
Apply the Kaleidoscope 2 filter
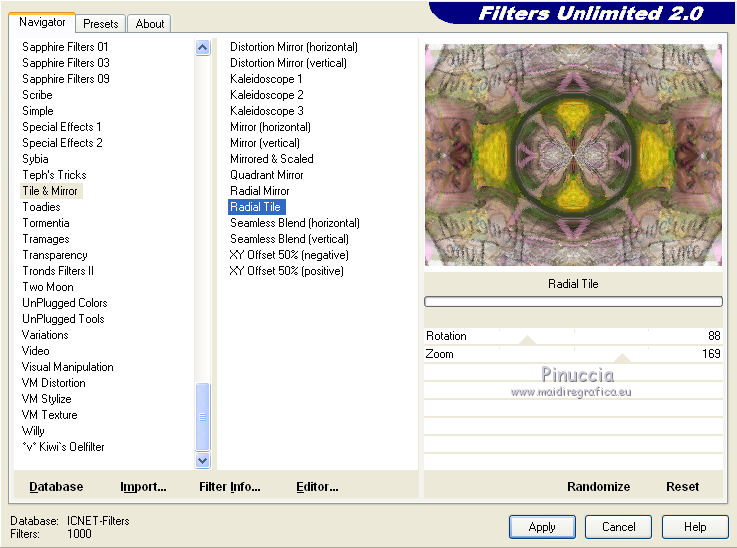coord(267,95)
